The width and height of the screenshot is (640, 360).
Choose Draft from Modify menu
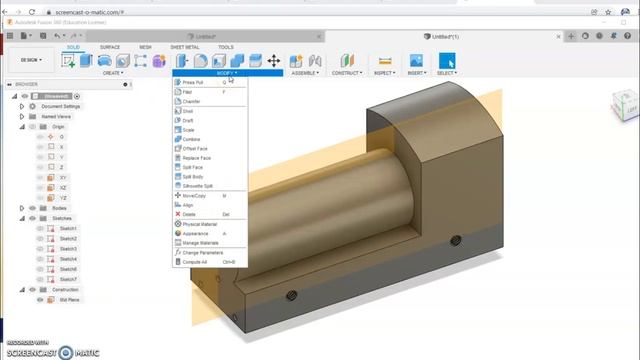point(210,121)
